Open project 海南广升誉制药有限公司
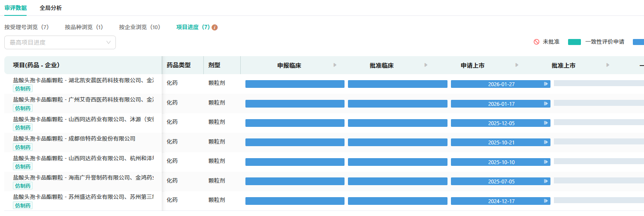 click(84, 177)
